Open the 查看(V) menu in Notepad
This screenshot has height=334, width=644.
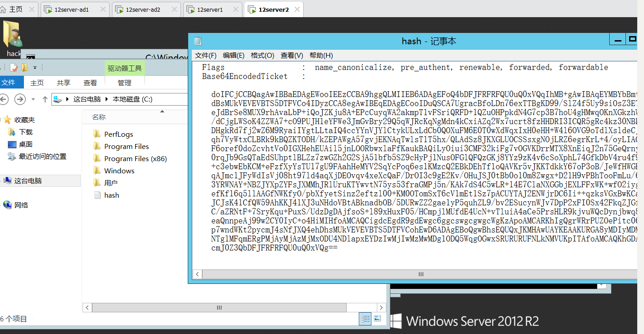point(292,55)
